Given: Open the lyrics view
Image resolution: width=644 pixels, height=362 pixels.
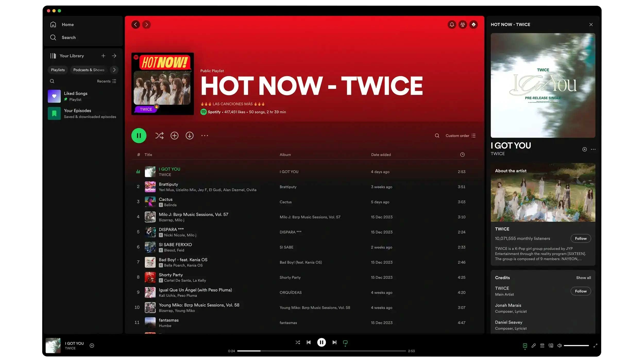Looking at the screenshot, I should click(534, 346).
